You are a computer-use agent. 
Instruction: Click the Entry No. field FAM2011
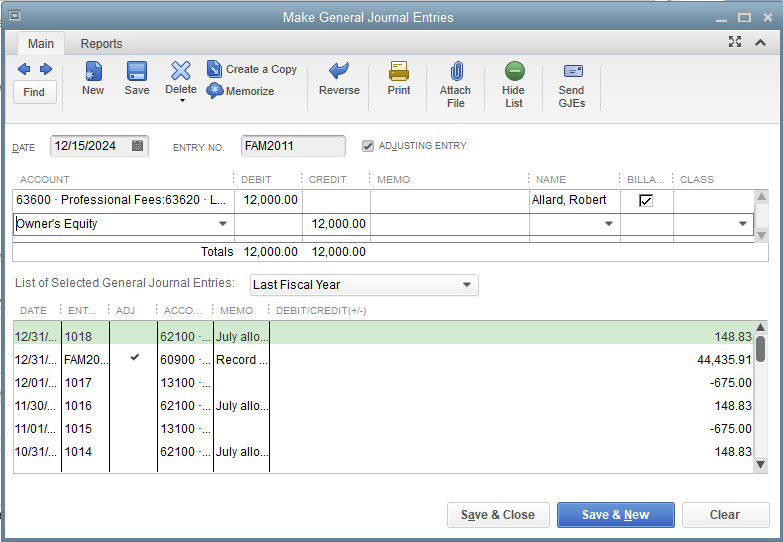point(293,146)
